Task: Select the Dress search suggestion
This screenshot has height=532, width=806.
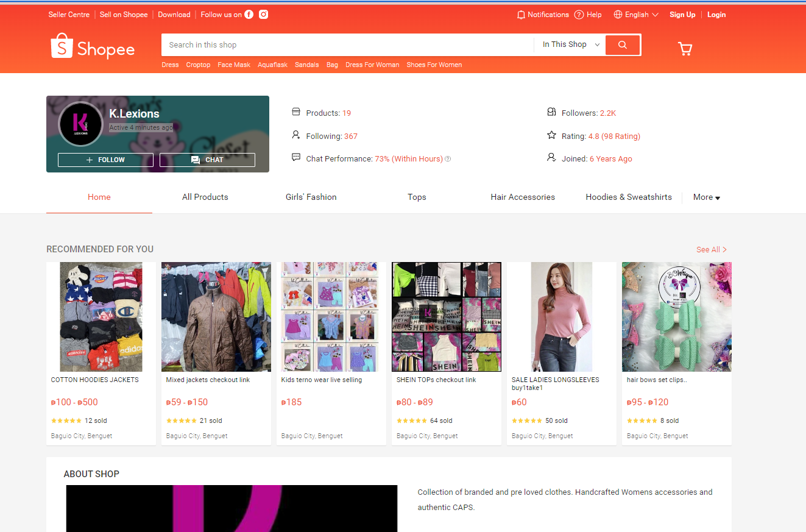Action: click(x=170, y=65)
